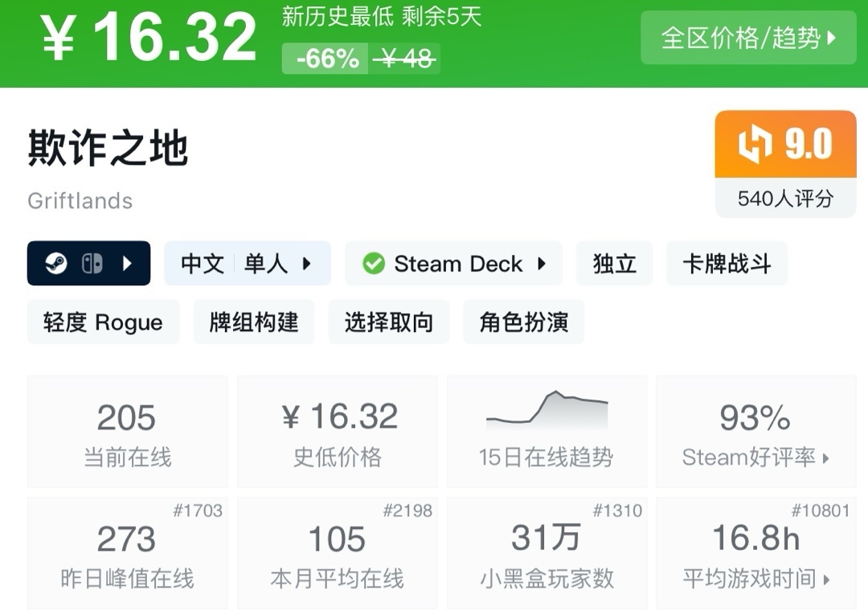Open 全区价格/趋势 regional prices
This screenshot has height=611, width=868.
click(x=747, y=38)
